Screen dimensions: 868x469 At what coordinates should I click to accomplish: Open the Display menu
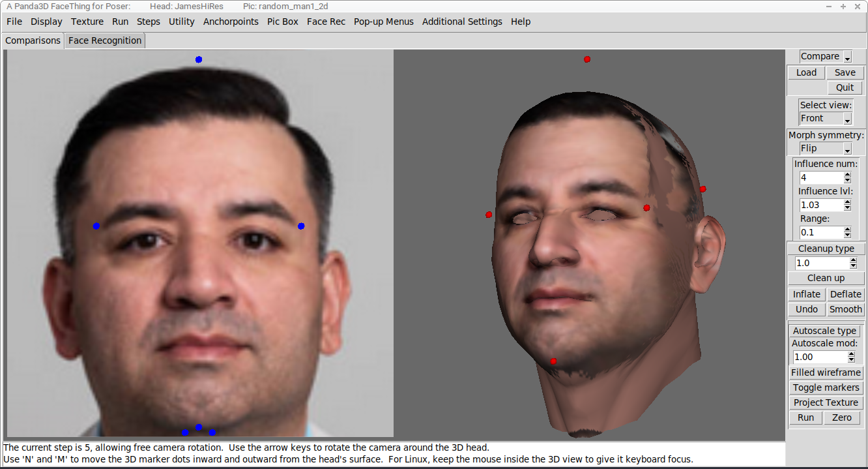click(x=47, y=22)
